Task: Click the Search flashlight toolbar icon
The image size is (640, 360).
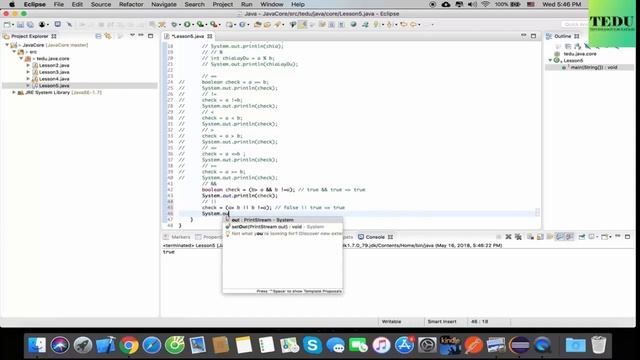Action: point(278,24)
